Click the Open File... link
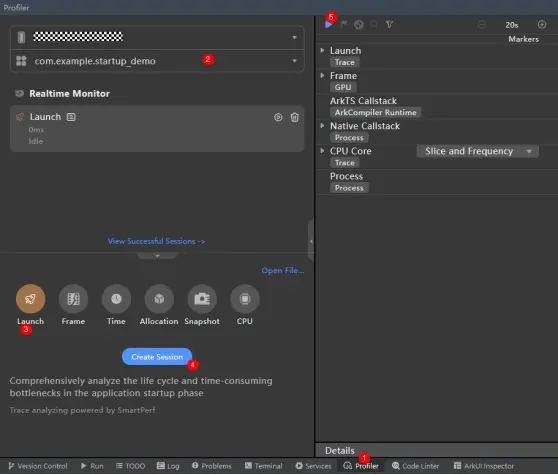The height and width of the screenshot is (475, 558). pyautogui.click(x=283, y=270)
